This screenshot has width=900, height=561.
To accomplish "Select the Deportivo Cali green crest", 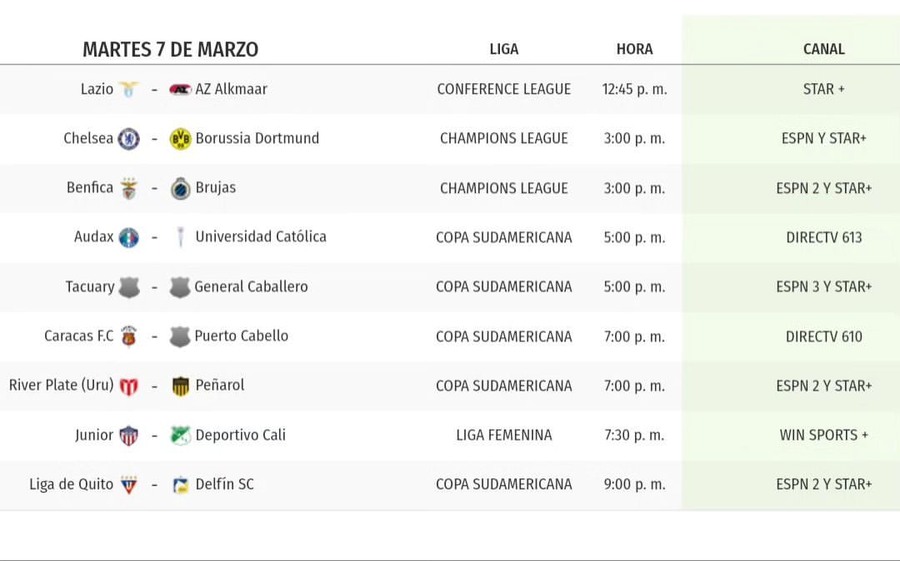I will (180, 435).
